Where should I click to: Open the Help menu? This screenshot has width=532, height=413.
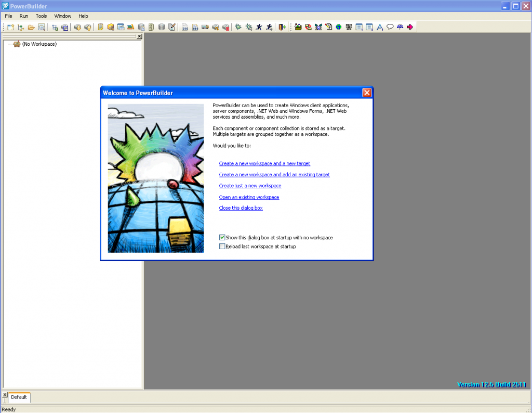pyautogui.click(x=83, y=16)
